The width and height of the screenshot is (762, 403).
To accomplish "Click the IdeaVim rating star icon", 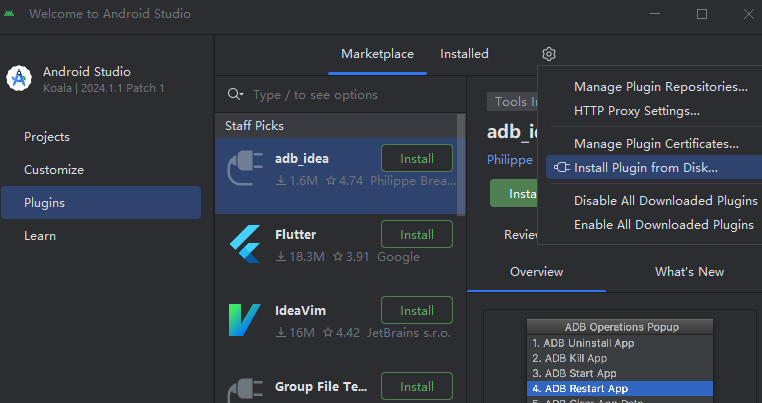I will click(328, 333).
